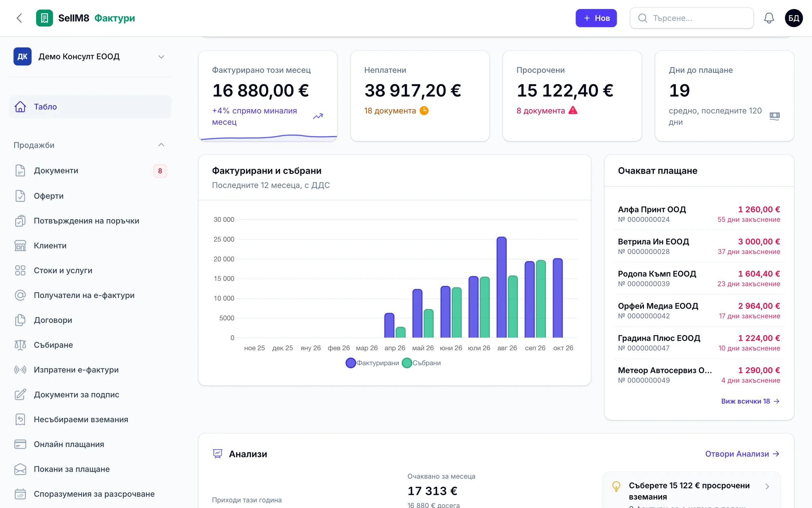This screenshot has width=812, height=508.
Task: Open Орфей Медиа ЕООД invoice 0000000042
Action: pos(699,311)
